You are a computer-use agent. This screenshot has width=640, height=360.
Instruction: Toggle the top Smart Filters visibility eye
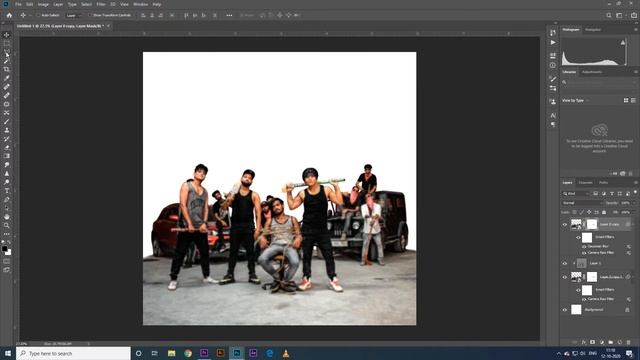pos(578,238)
